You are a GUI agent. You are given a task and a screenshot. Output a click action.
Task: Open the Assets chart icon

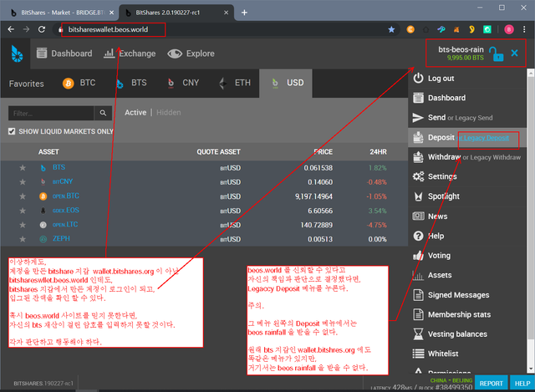[418, 275]
